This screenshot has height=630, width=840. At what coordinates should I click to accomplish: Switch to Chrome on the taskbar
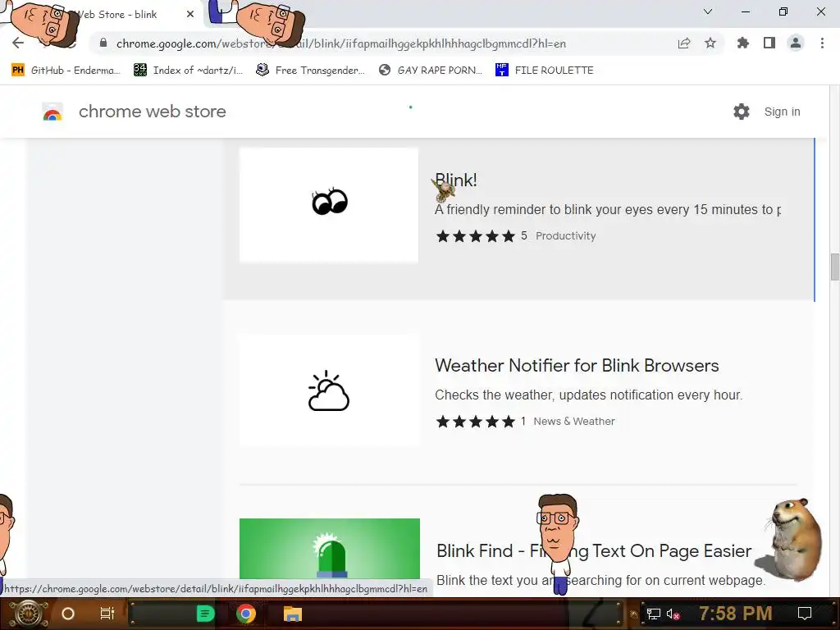coord(246,614)
